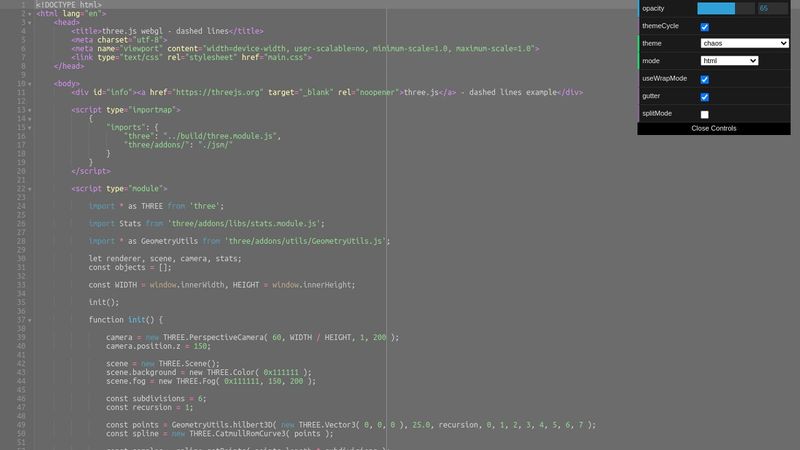Disable the useWrapMode checkbox

[704, 79]
